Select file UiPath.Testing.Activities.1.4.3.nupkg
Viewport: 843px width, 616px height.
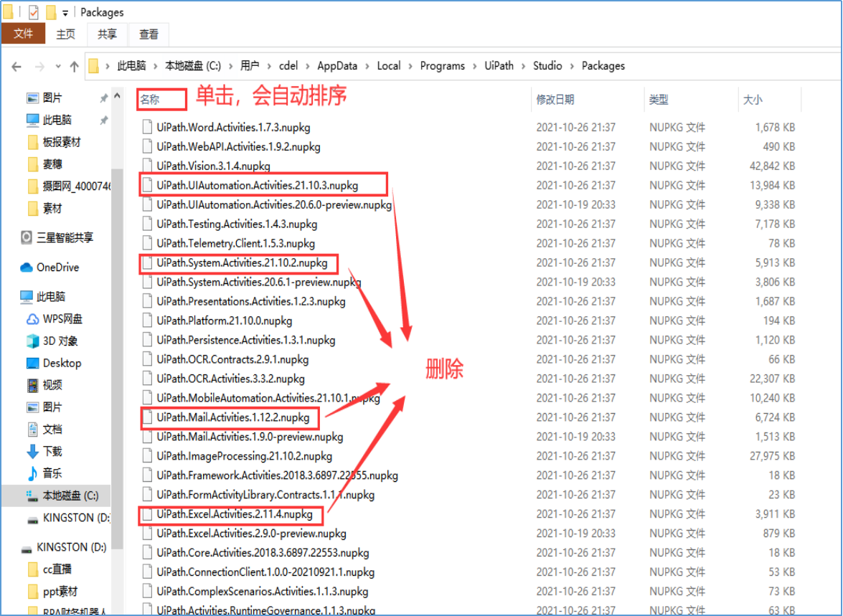tap(237, 224)
